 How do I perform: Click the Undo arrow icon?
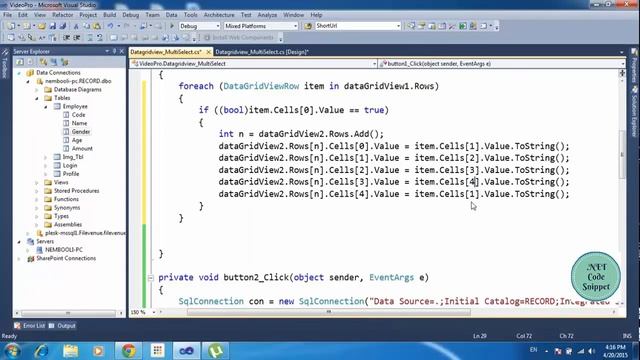point(110,26)
